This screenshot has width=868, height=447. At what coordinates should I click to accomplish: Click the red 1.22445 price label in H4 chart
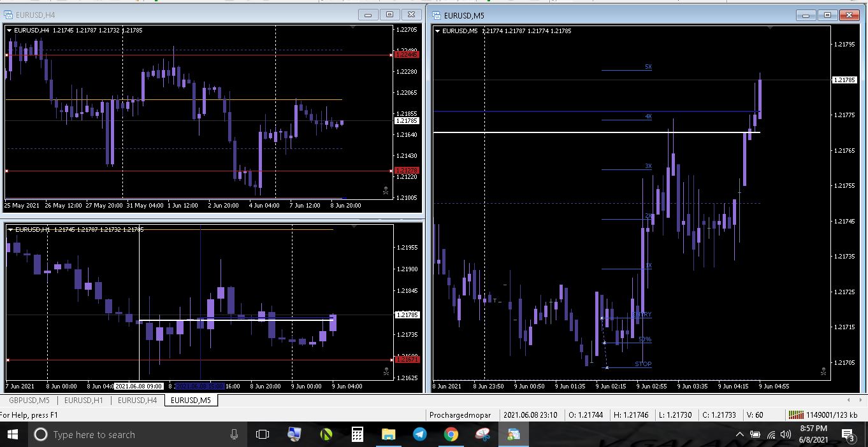407,55
